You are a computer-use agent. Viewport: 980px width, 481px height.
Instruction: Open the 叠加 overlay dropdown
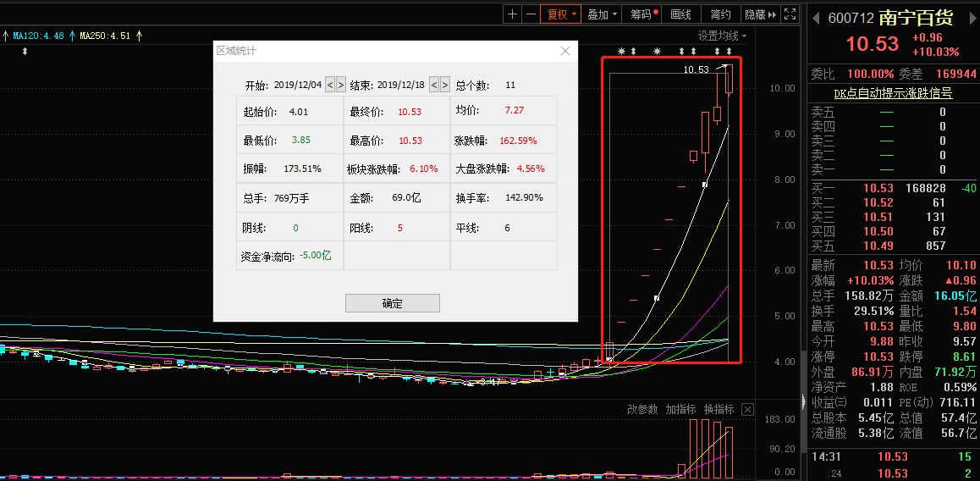click(603, 14)
